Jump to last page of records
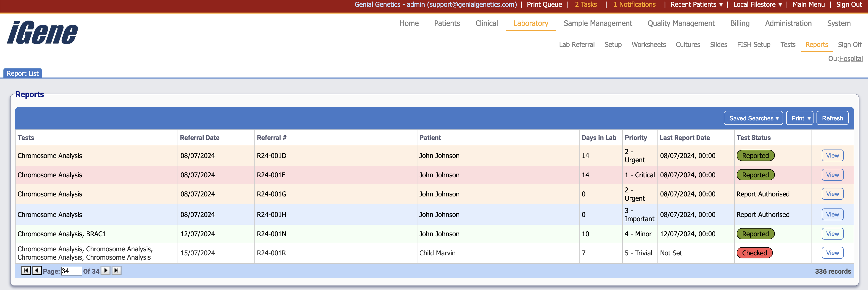This screenshot has height=290, width=868. click(x=116, y=270)
